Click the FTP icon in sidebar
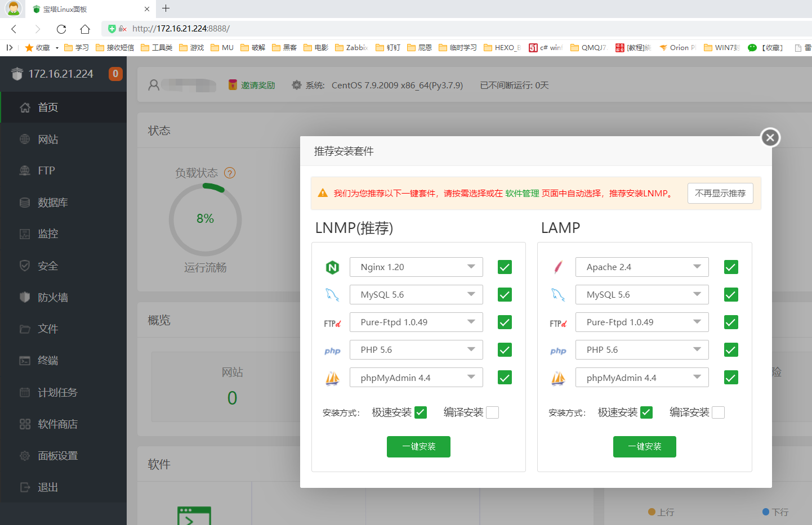Screen dimensions: 812x525 (x=25, y=170)
